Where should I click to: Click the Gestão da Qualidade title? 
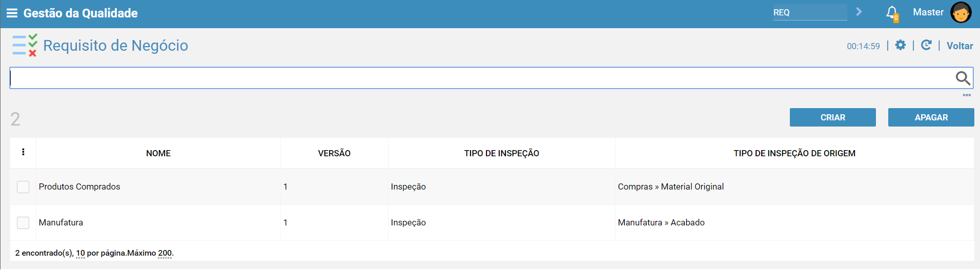pos(80,13)
